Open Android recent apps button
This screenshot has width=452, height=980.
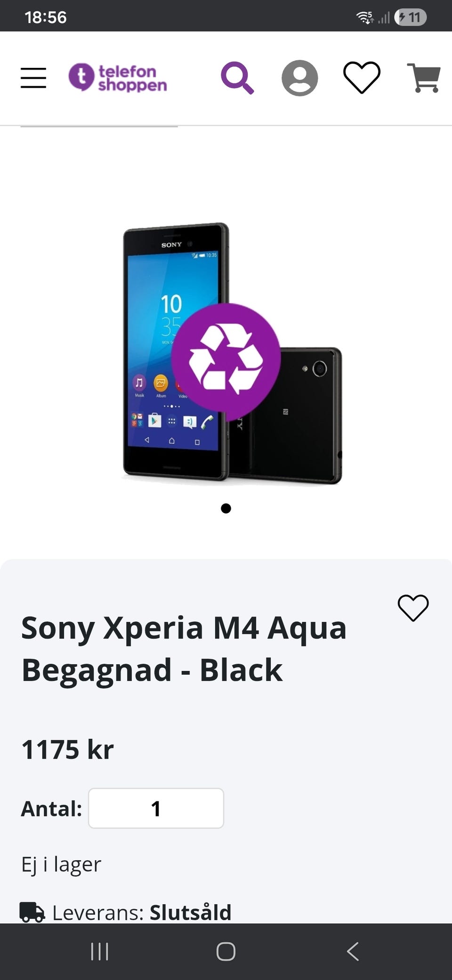tap(99, 951)
